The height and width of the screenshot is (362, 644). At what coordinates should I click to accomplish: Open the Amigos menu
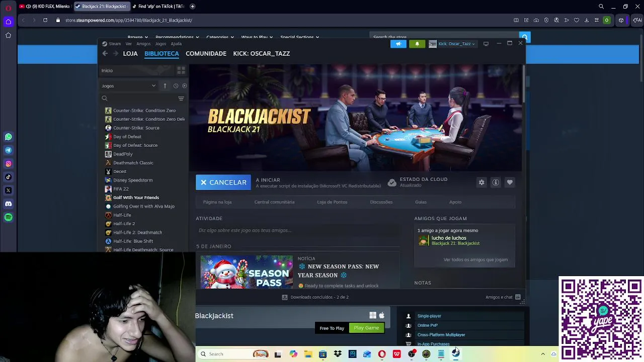point(143,44)
